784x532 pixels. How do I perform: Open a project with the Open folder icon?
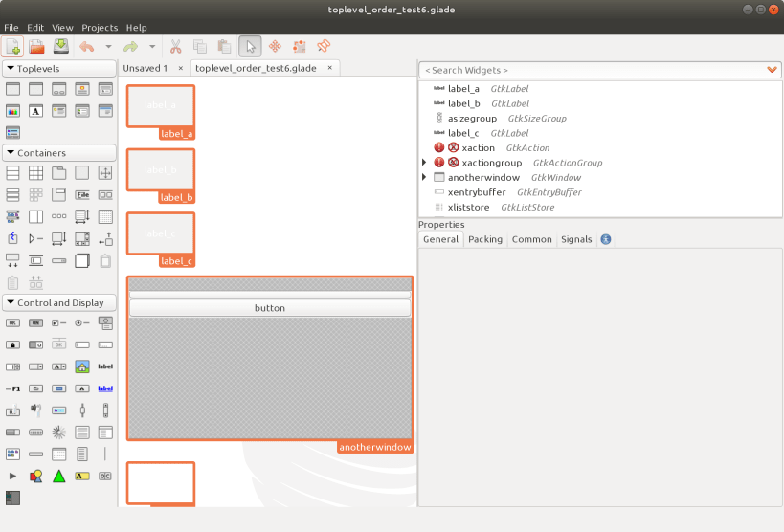[36, 47]
